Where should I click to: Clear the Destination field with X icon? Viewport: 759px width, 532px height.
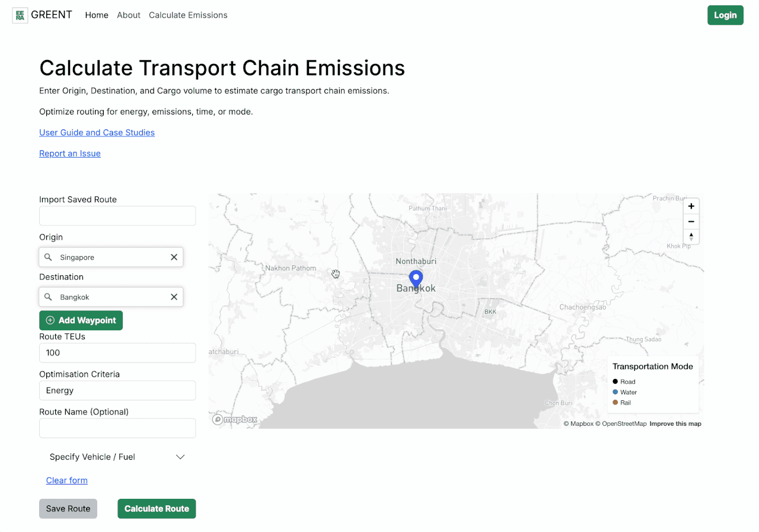coord(174,297)
